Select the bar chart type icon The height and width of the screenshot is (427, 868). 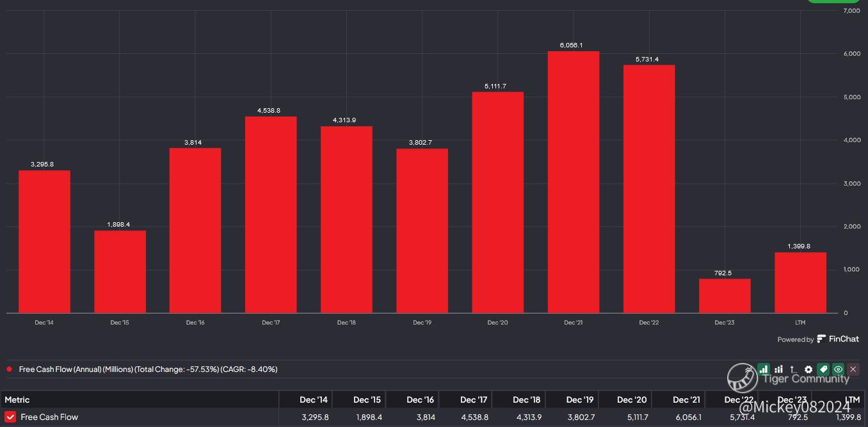(x=764, y=369)
